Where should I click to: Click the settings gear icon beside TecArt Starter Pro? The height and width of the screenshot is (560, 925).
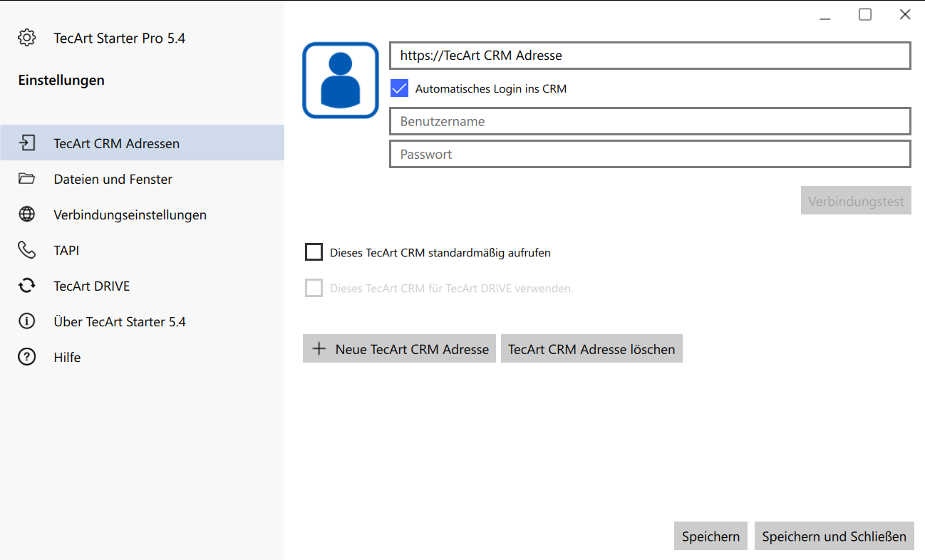(x=27, y=38)
